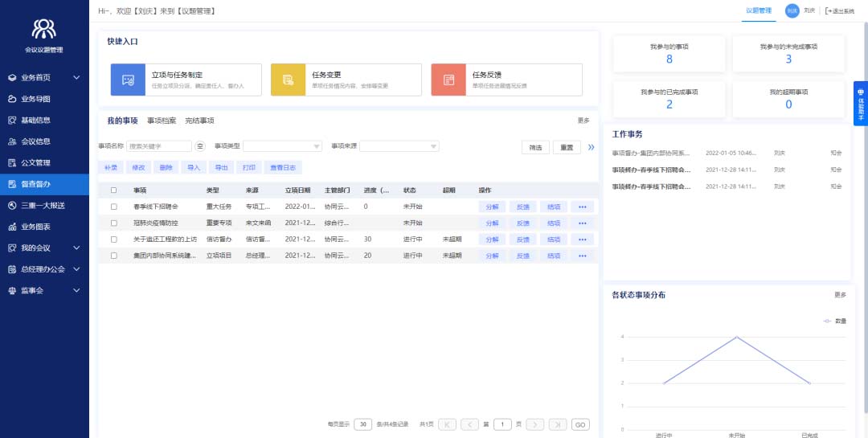Open the 事项来源 dropdown

point(399,146)
